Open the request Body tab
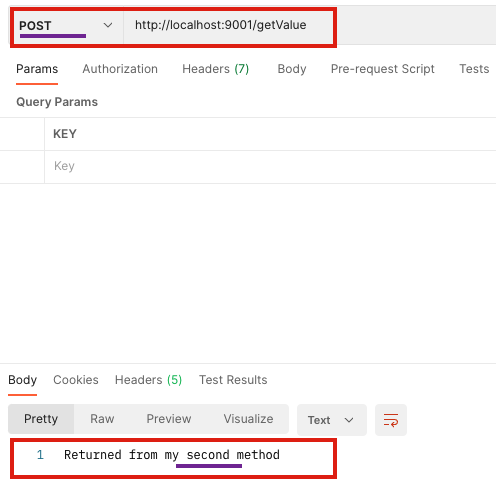Viewport: 496px width, 491px height. point(292,69)
